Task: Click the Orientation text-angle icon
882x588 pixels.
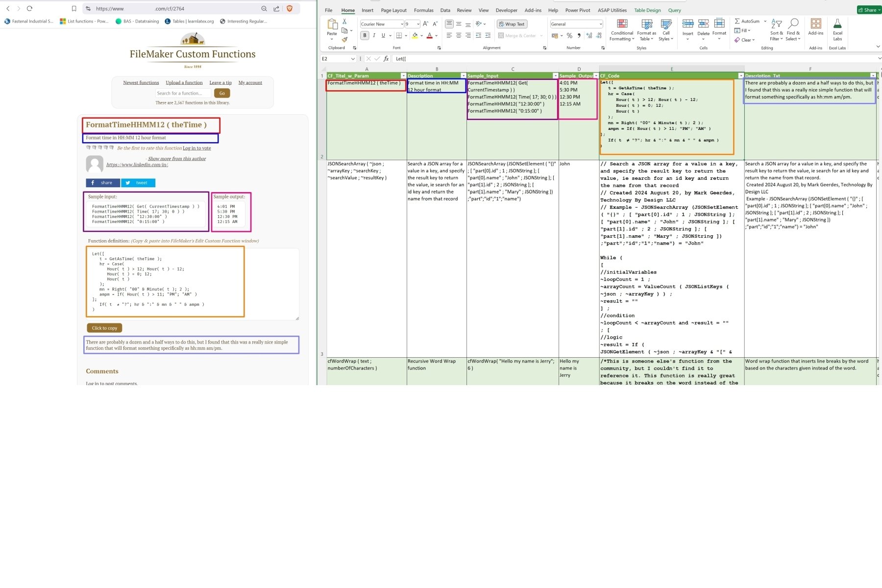Action: 479,24
